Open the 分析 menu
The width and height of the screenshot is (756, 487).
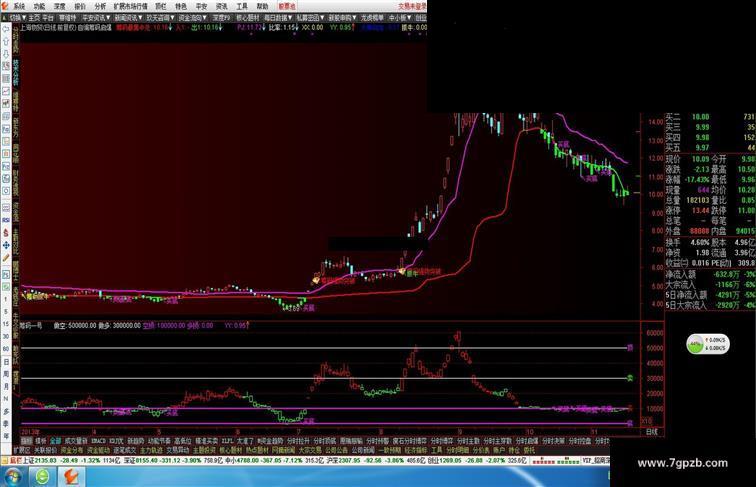[x=100, y=6]
